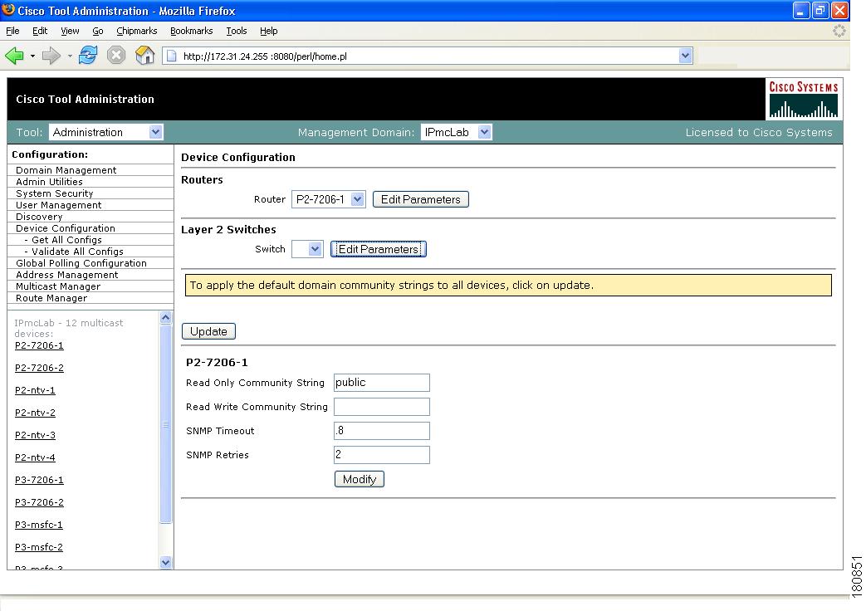Viewport: 866px width, 616px height.
Task: Click device link P3-7206-2
Action: click(x=39, y=502)
